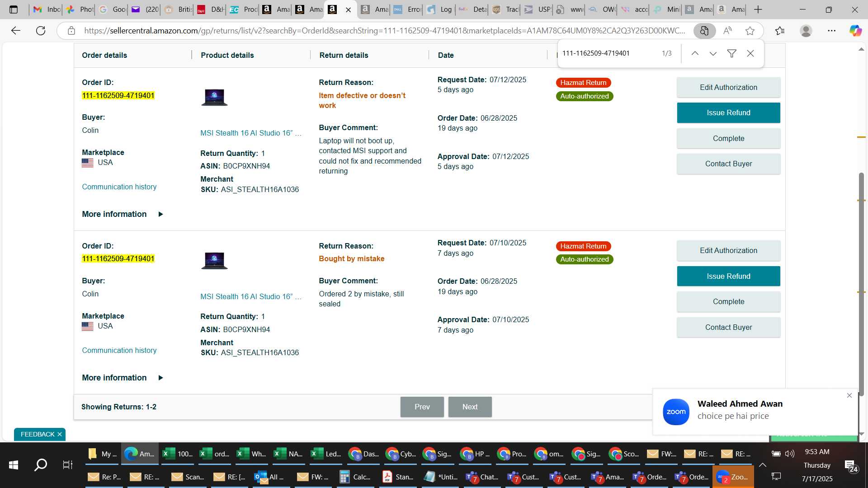
Task: Click the Prev pagination button
Action: tap(422, 407)
